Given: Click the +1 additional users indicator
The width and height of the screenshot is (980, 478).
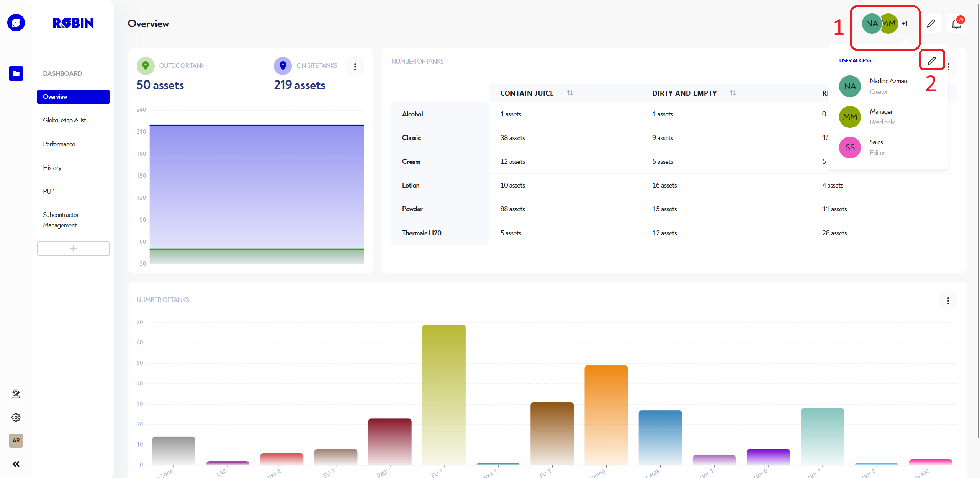Looking at the screenshot, I should (905, 24).
